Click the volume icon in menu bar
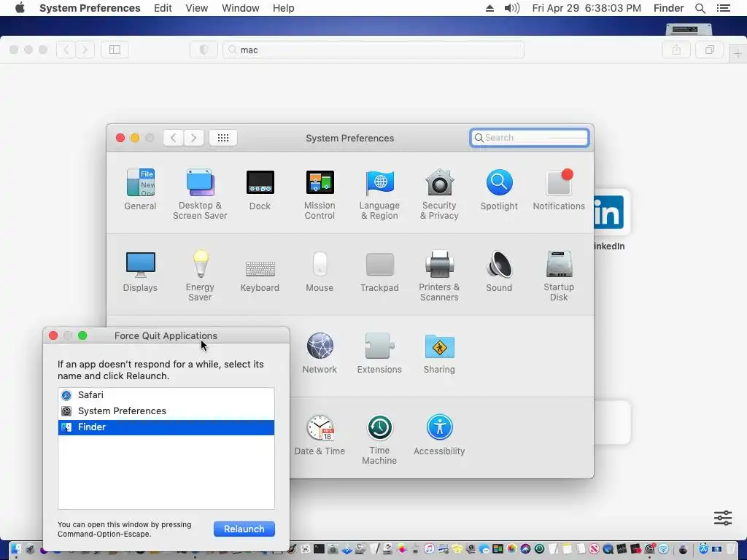 511,8
